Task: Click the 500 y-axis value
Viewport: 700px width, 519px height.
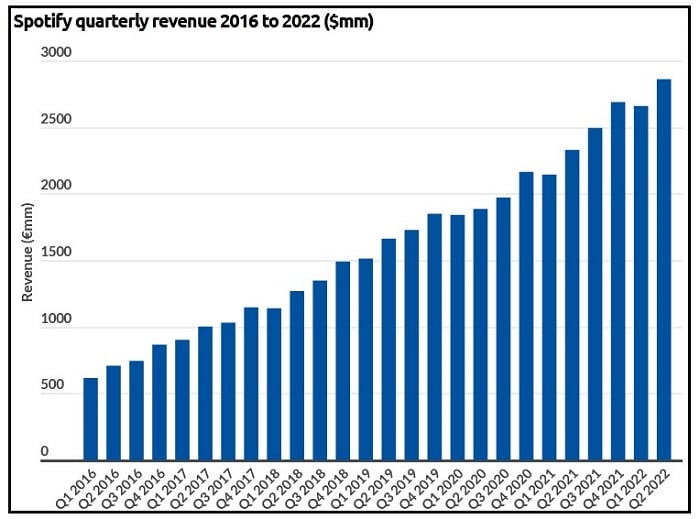Action: [52, 385]
